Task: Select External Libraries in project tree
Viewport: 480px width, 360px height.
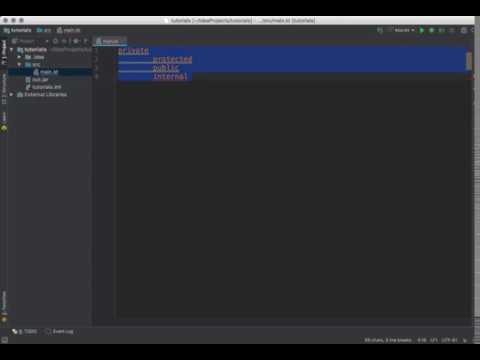Action: 42,95
